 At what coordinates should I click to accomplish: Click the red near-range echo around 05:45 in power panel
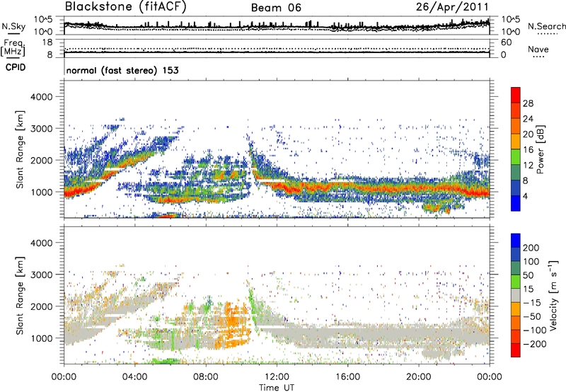pos(167,216)
